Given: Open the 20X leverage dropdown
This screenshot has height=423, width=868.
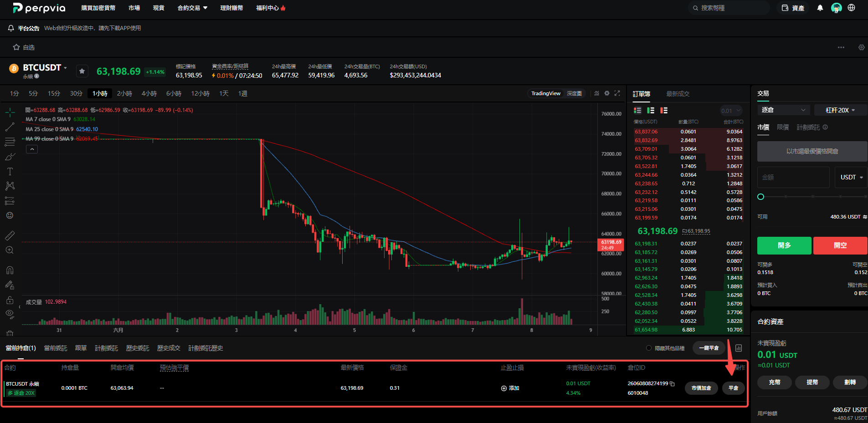Looking at the screenshot, I should [x=840, y=110].
